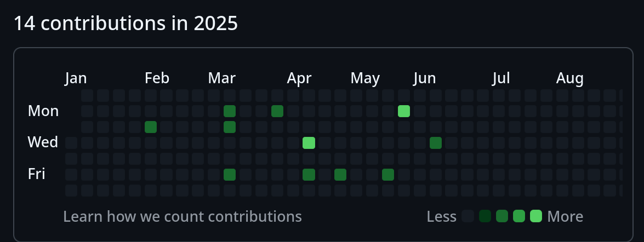The width and height of the screenshot is (644, 242).
Task: Click the darkest green legend swatch
Action: [485, 216]
